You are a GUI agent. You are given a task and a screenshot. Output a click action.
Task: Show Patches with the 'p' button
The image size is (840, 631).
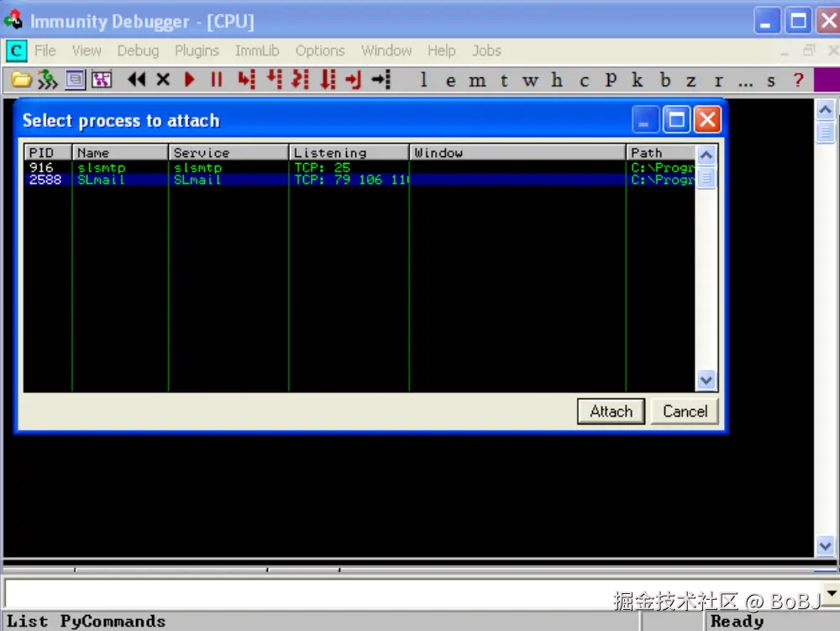pyautogui.click(x=611, y=81)
